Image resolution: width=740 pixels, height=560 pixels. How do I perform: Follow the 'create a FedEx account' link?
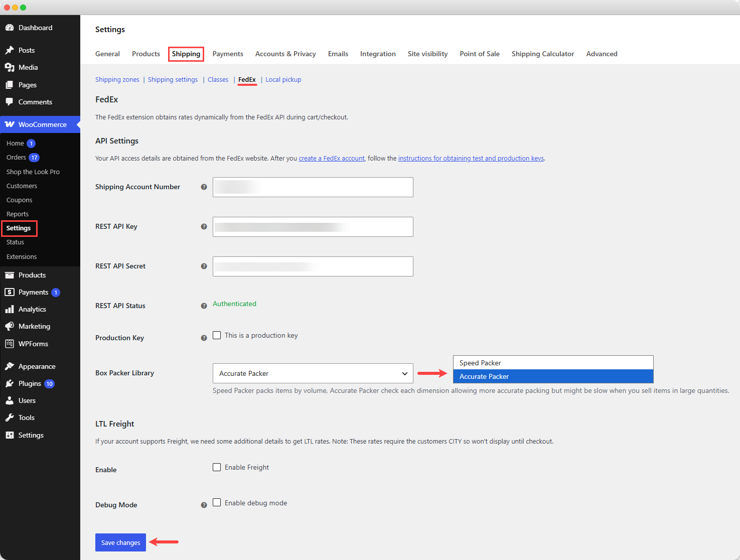coord(332,159)
